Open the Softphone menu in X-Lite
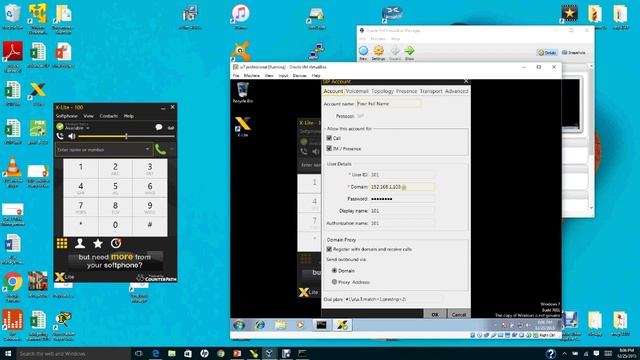The width and height of the screenshot is (640, 360). (x=67, y=116)
